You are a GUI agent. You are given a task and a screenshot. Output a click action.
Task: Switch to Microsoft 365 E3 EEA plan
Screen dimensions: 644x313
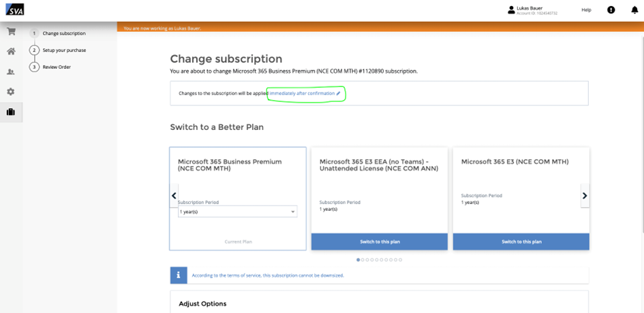tap(380, 242)
